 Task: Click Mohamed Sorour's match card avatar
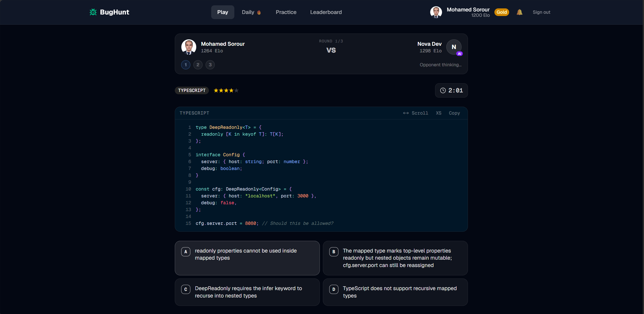click(189, 47)
